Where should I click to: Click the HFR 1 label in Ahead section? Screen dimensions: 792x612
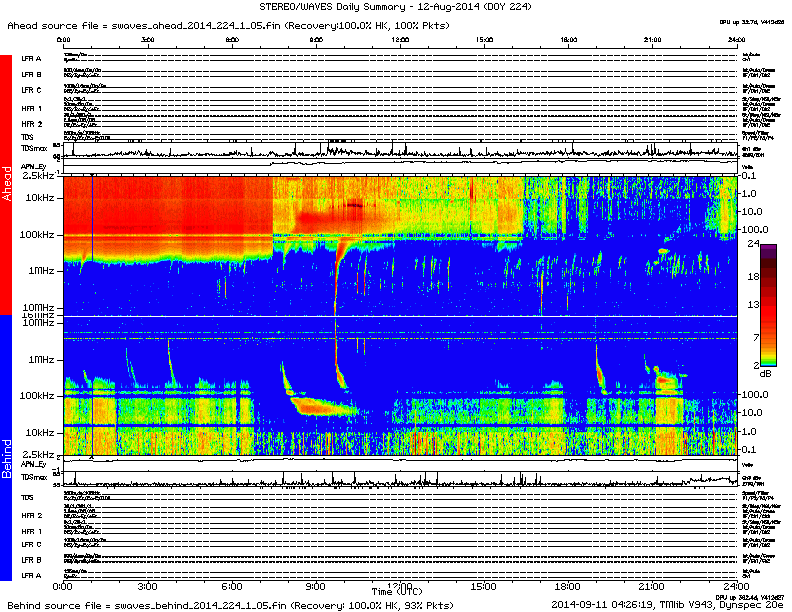(31, 108)
